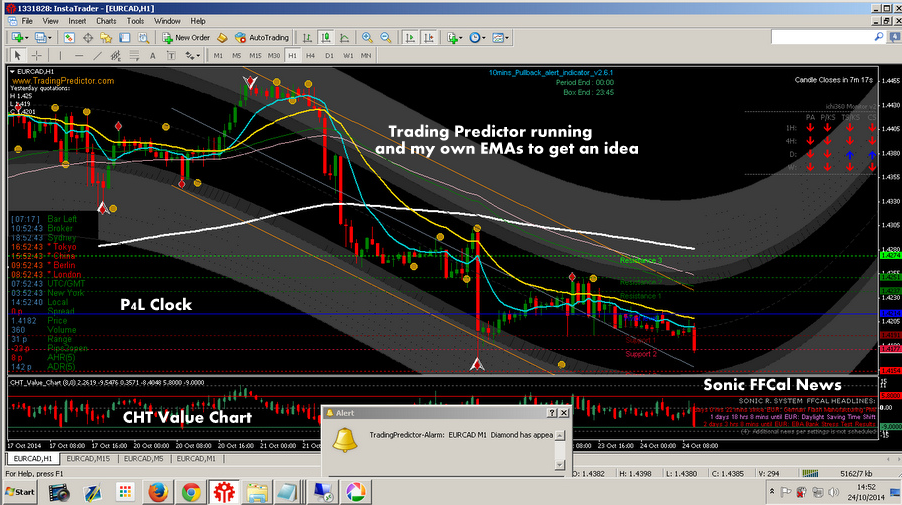Open the Indicators list icon
This screenshot has height=505, width=902.
tap(452, 37)
